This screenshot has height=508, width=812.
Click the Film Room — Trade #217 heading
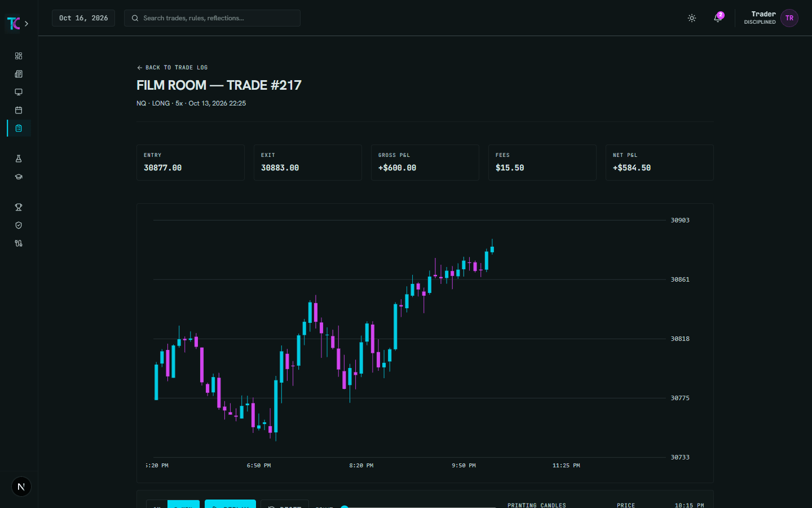pyautogui.click(x=219, y=85)
